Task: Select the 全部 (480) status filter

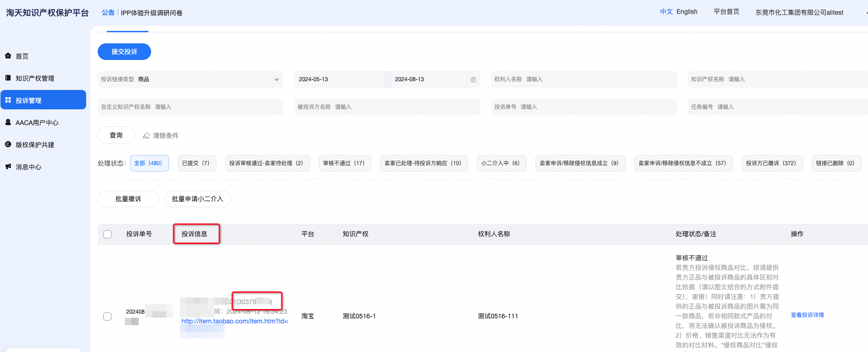Action: [149, 163]
